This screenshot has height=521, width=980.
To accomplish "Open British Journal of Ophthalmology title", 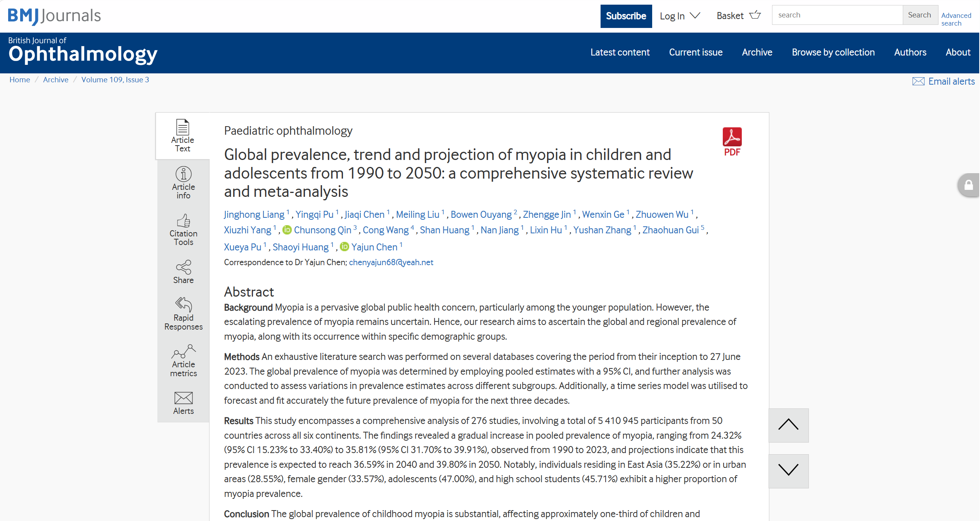I will click(83, 50).
